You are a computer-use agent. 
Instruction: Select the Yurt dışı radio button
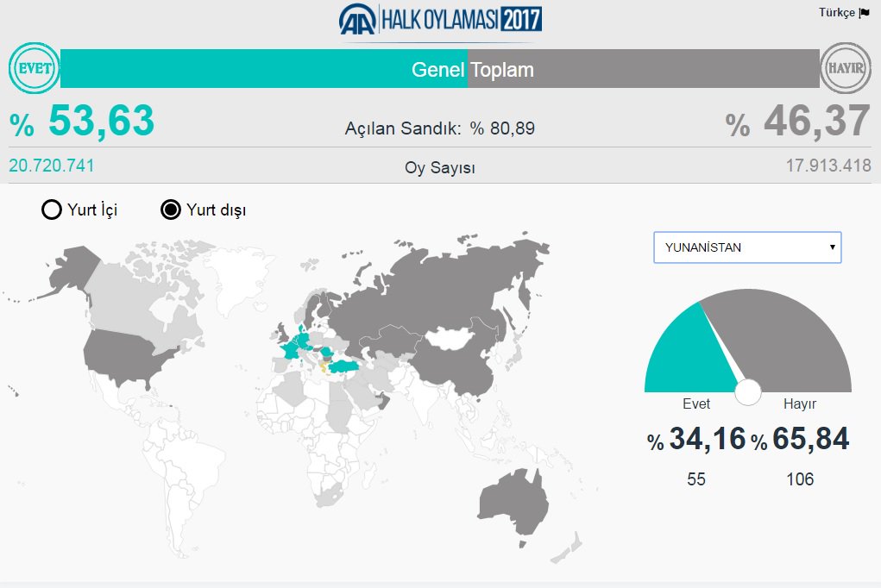click(170, 210)
